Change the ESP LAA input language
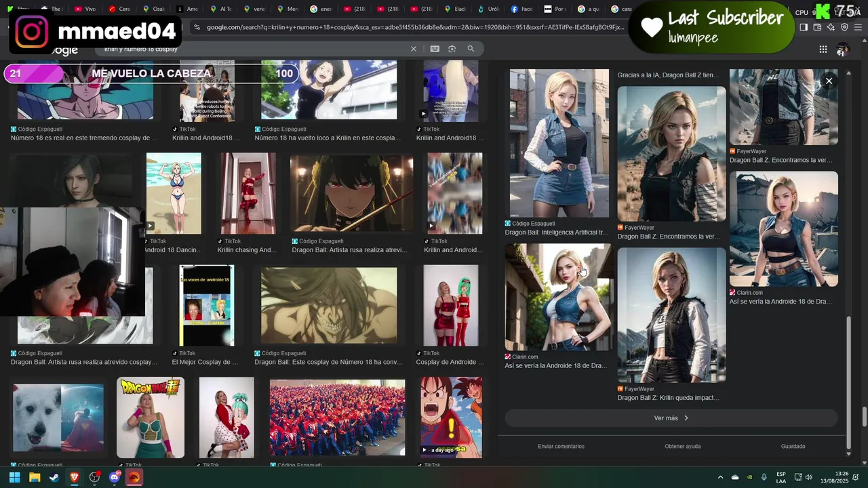This screenshot has width=868, height=488. click(781, 477)
